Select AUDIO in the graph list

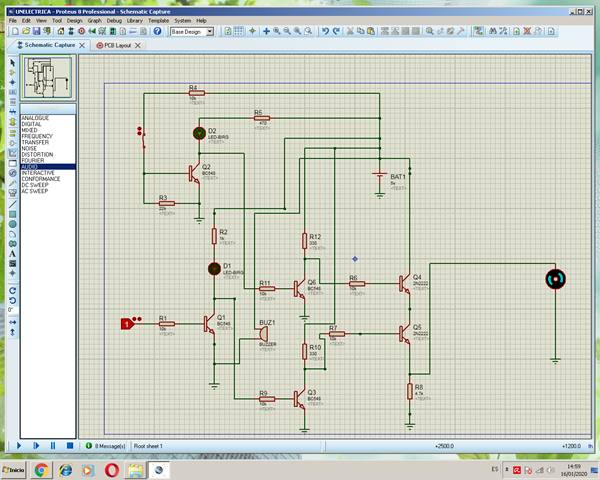(32, 166)
